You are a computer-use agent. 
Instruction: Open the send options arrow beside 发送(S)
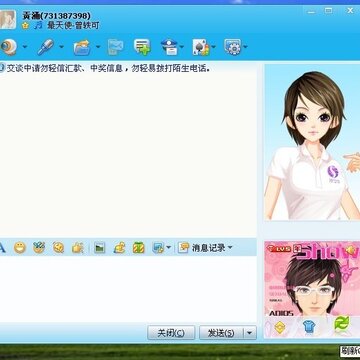pos(250,333)
